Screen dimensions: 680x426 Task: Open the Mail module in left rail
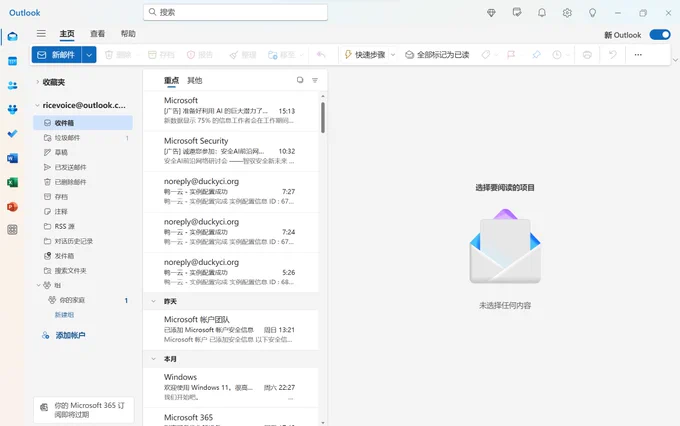13,36
